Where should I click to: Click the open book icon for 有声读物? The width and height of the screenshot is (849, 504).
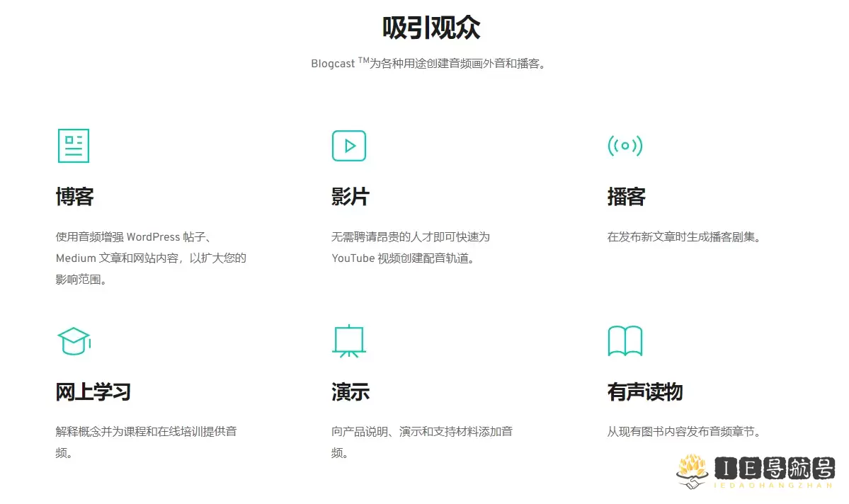pyautogui.click(x=625, y=341)
